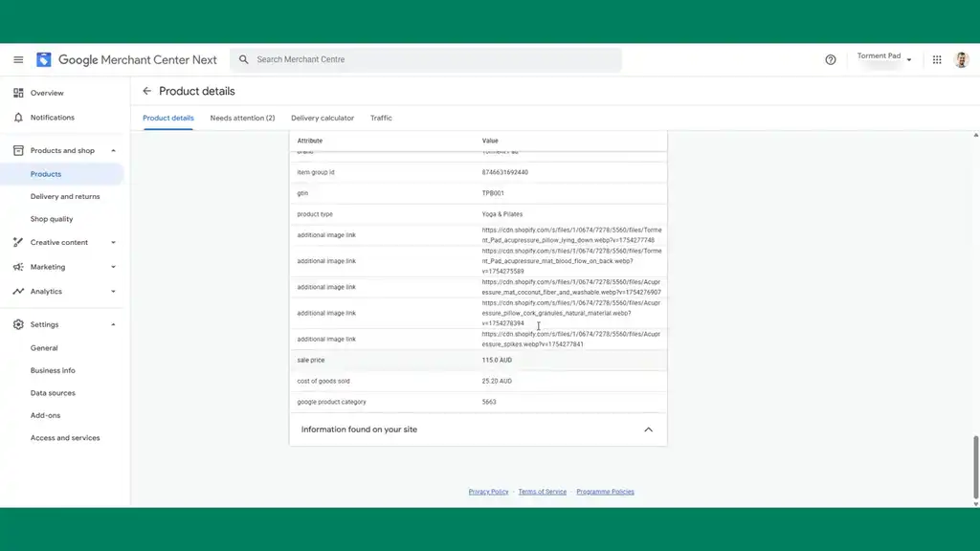Click the Attribute column header
980x551 pixels.
[x=310, y=141]
